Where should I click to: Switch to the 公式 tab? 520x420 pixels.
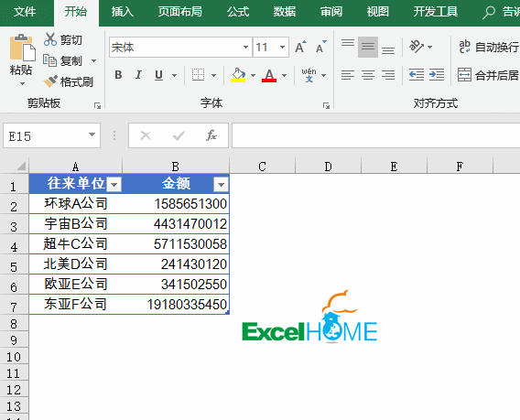238,12
